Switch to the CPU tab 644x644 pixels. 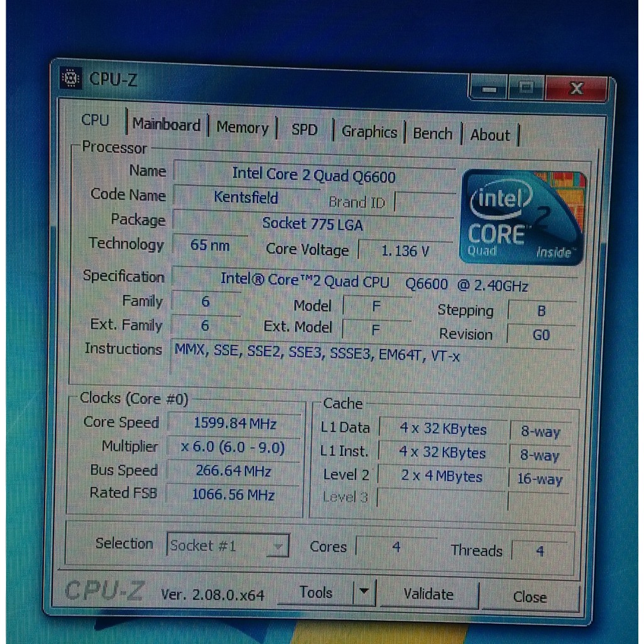tap(96, 120)
